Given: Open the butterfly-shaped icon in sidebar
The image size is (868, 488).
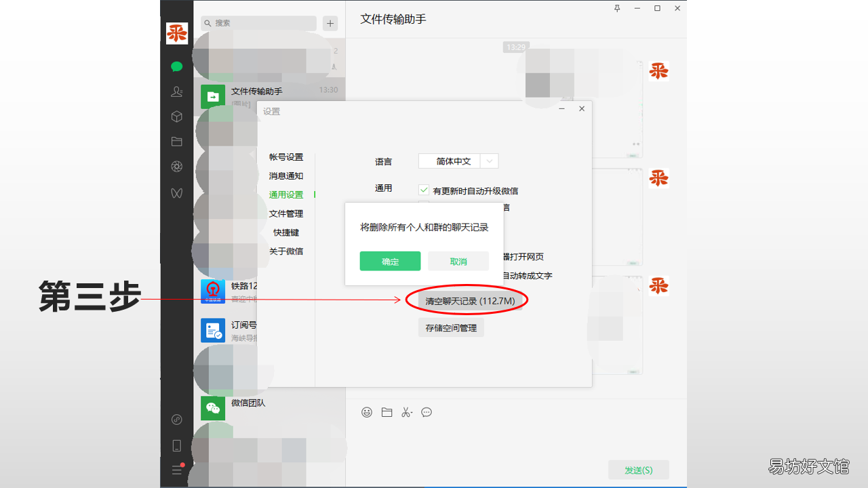Looking at the screenshot, I should (177, 193).
